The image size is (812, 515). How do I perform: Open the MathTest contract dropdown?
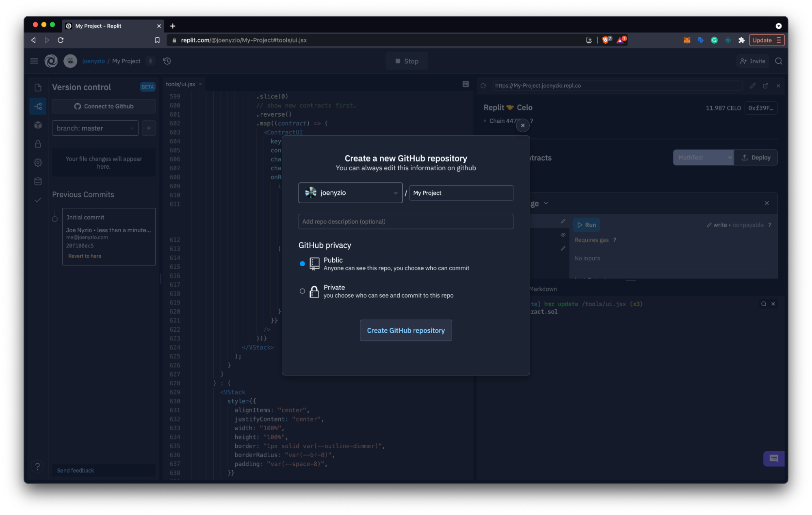[703, 157]
